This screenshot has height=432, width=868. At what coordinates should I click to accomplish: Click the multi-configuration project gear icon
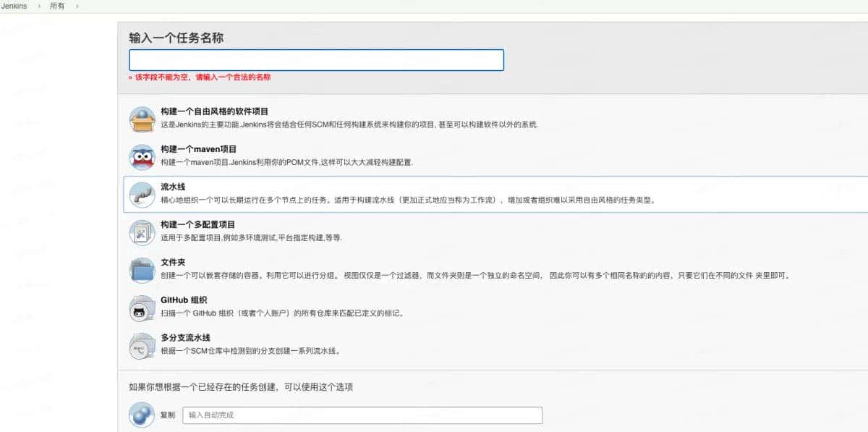click(x=142, y=231)
